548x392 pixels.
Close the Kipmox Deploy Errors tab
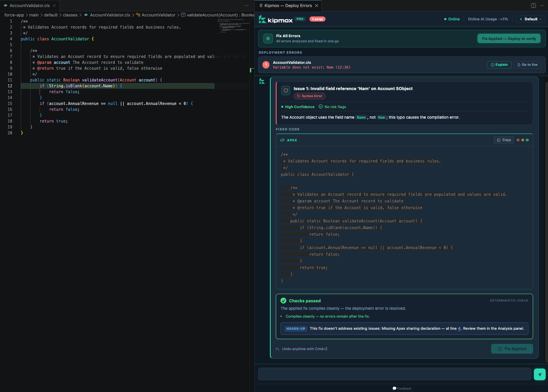317,5
